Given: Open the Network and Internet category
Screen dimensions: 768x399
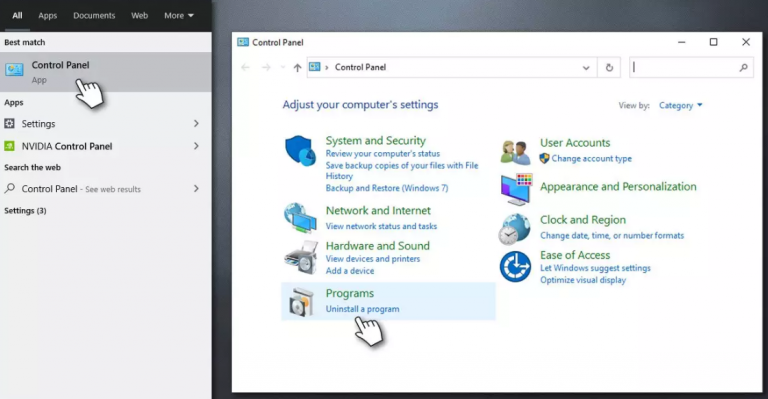Looking at the screenshot, I should point(378,211).
